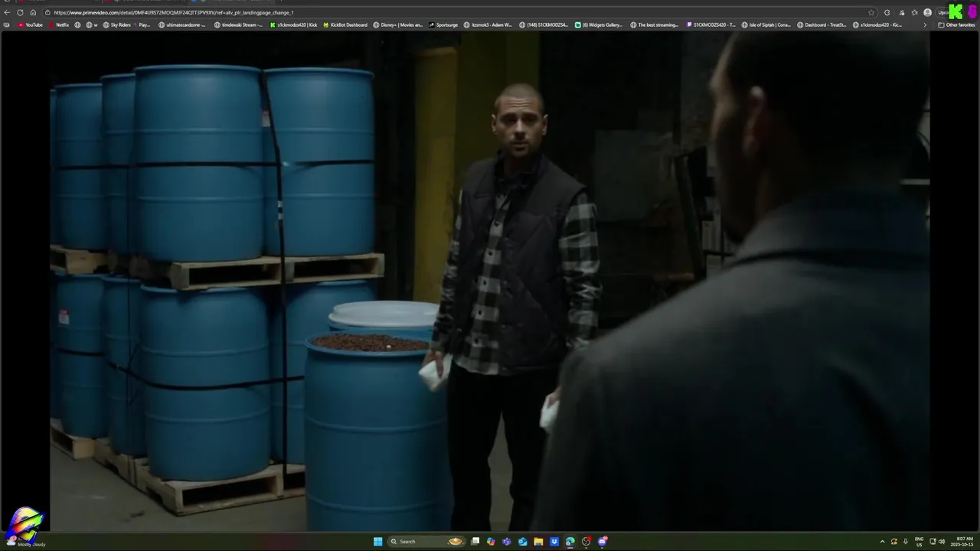Open the Netflix bookmark
Screen dimensions: 980x551
pyautogui.click(x=59, y=24)
